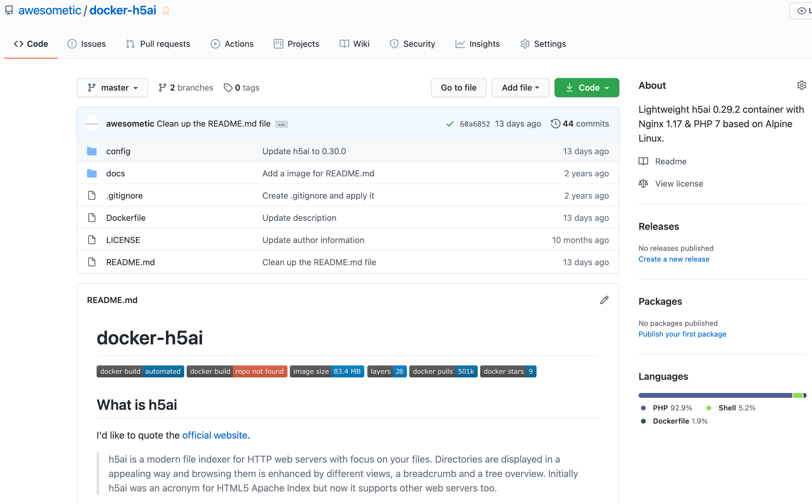Click the tags icon next to 0 tags
This screenshot has width=812, height=504.
click(x=228, y=88)
